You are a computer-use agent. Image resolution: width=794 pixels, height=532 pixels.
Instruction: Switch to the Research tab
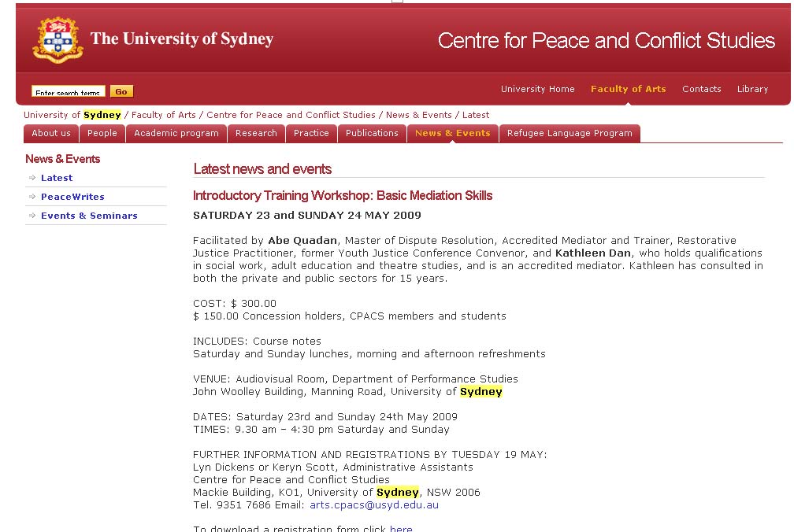click(256, 134)
